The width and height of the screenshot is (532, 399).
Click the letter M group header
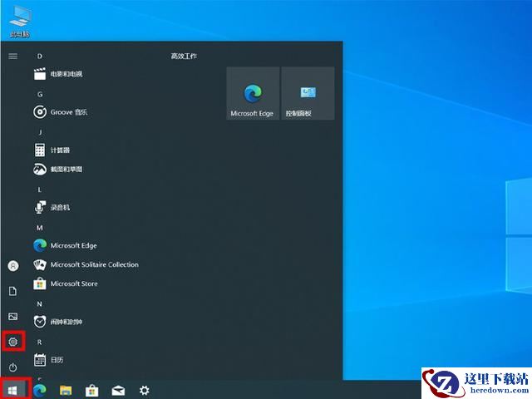(x=40, y=228)
